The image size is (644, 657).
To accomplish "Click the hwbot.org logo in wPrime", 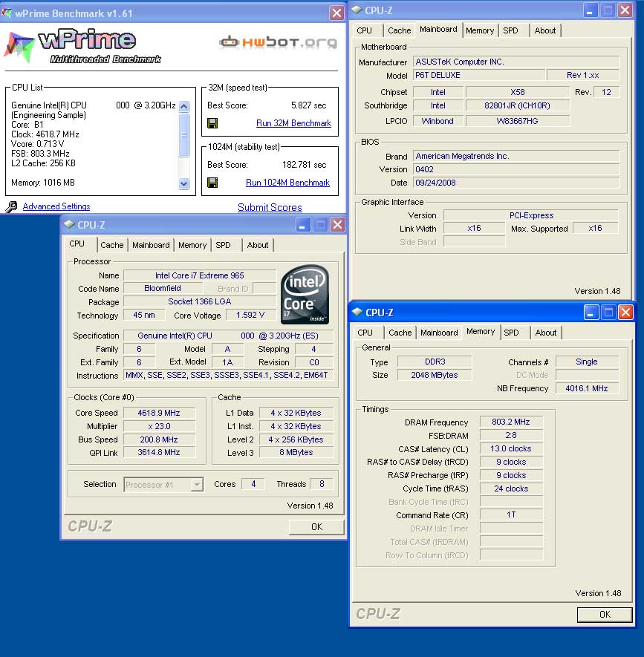I will point(279,42).
